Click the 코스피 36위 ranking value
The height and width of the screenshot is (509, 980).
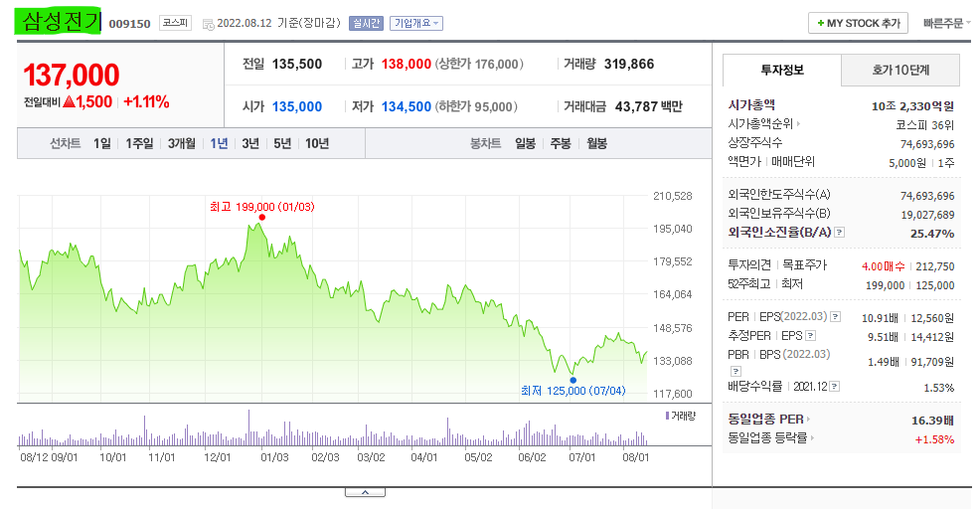[x=925, y=125]
